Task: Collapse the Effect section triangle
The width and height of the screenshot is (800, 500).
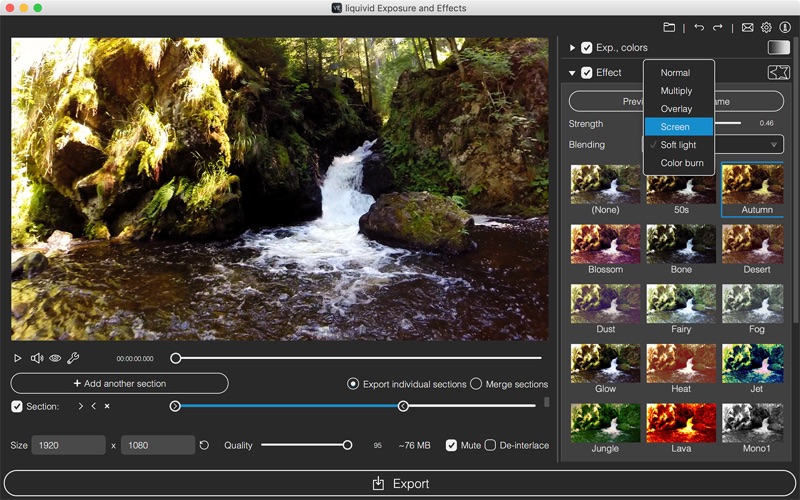Action: pos(572,73)
